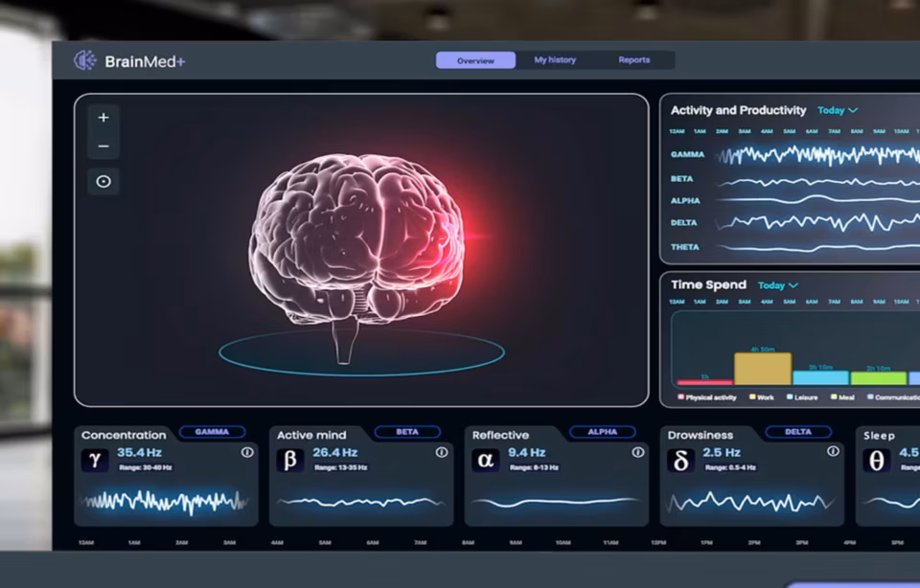Open the Drowsiness card info icon

[x=833, y=451]
